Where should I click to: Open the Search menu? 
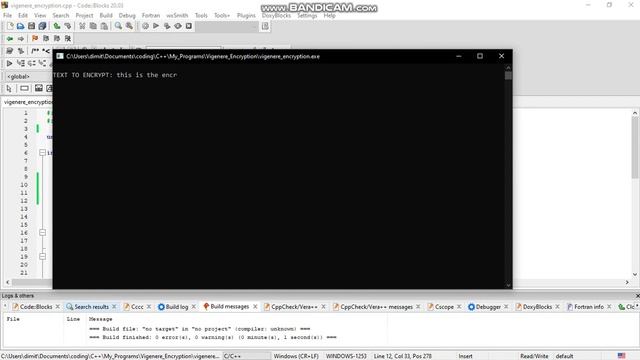[61, 16]
